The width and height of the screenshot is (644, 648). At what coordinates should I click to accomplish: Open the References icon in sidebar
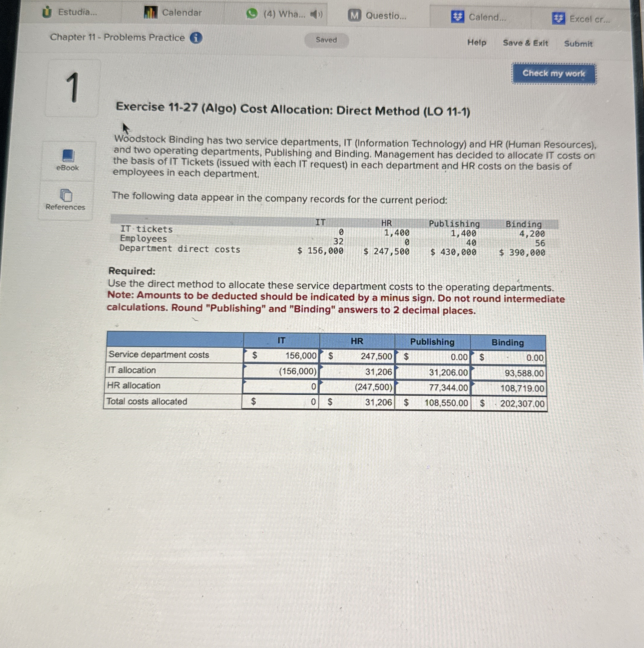click(x=66, y=196)
